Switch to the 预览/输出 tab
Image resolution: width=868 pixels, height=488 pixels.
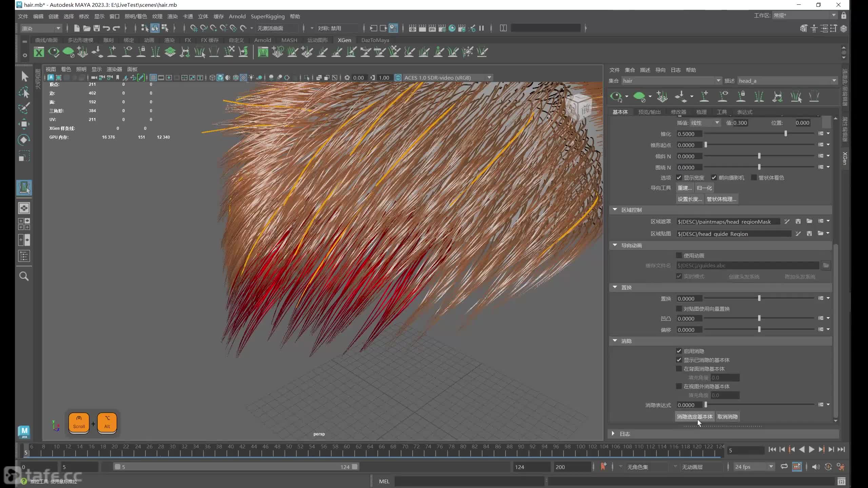pyautogui.click(x=649, y=112)
